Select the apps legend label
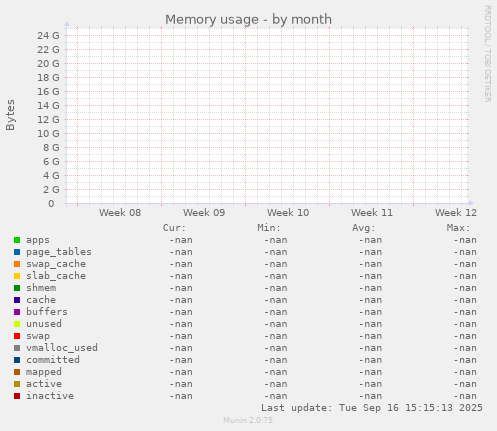Viewport: 497px width, 431px height. 38,240
